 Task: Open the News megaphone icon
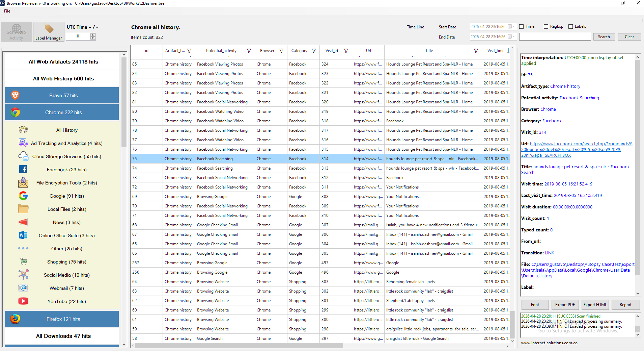click(23, 222)
